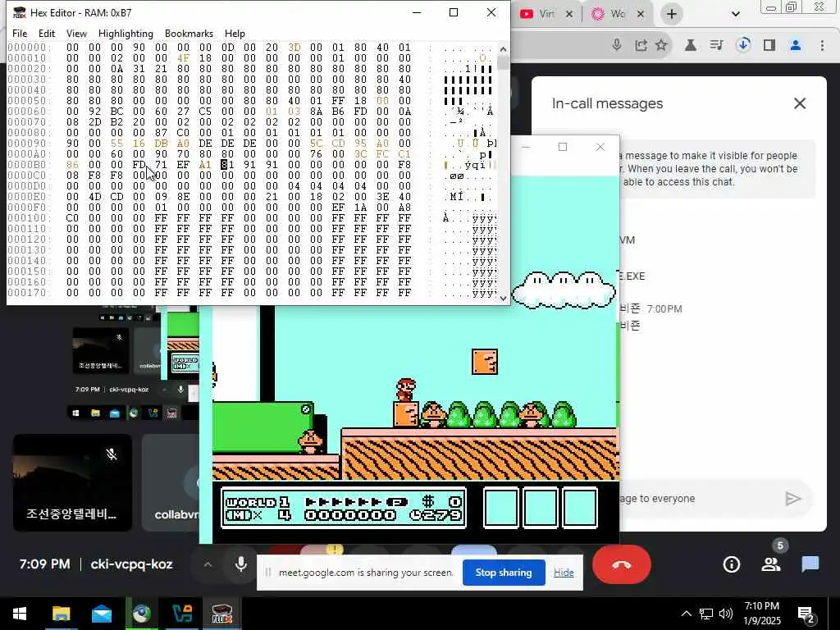840x630 pixels.
Task: Select highlighted byte 81 in row 0000B0
Action: coord(227,164)
